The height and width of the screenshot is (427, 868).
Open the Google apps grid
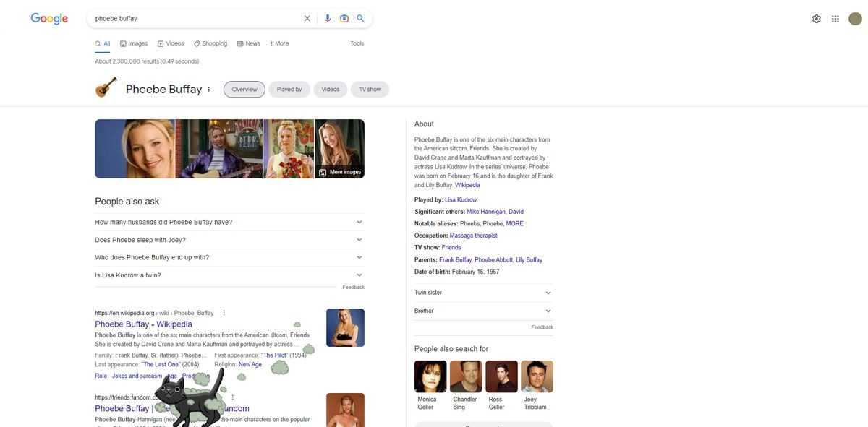pyautogui.click(x=835, y=19)
